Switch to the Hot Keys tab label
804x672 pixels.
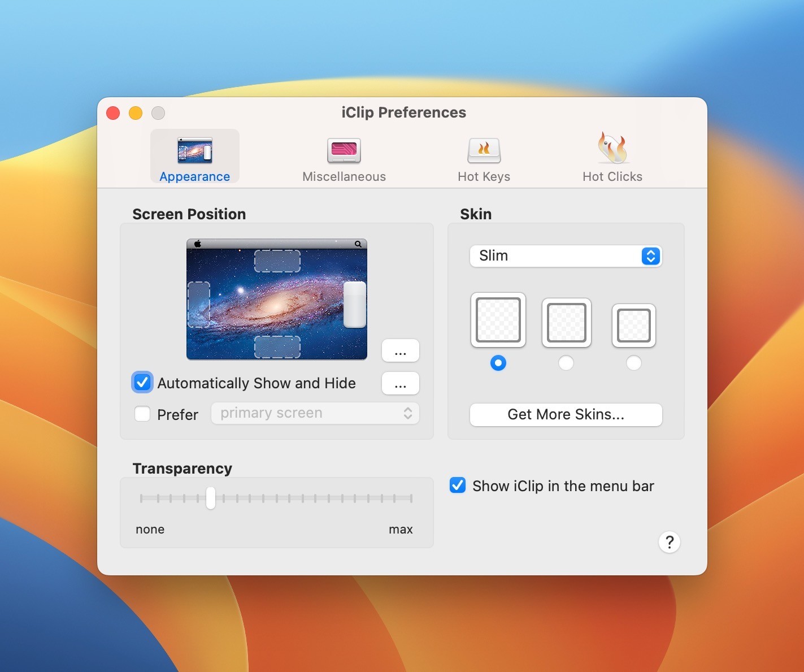484,177
